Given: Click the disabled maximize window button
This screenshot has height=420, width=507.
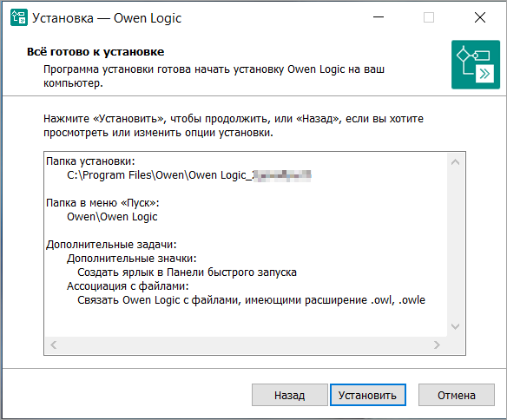Looking at the screenshot, I should click(429, 17).
